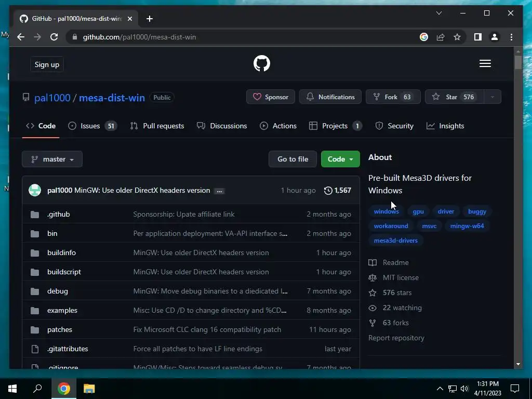Select the windows topic tag
This screenshot has height=399, width=532.
point(386,211)
